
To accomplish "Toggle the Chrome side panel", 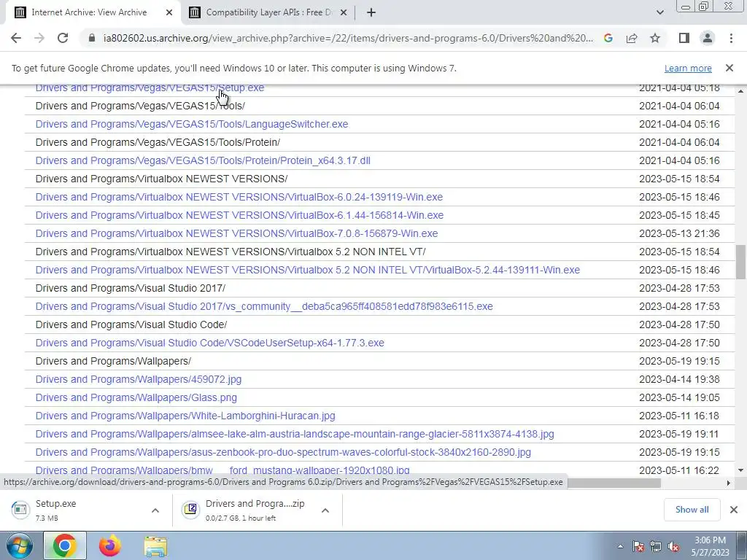I will (x=684, y=38).
